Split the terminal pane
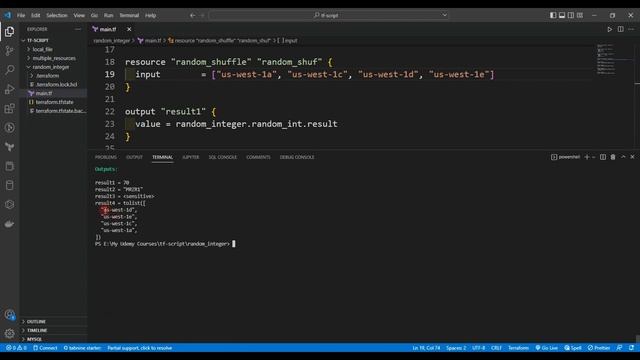This screenshot has height=360, width=640. (x=603, y=157)
